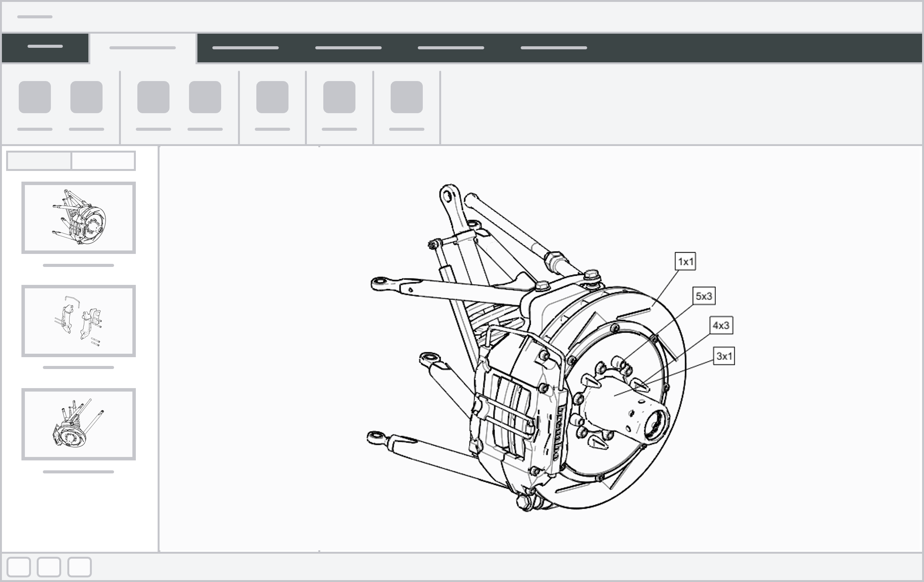
Task: Switch to the active light ribbon tab
Action: (143, 48)
